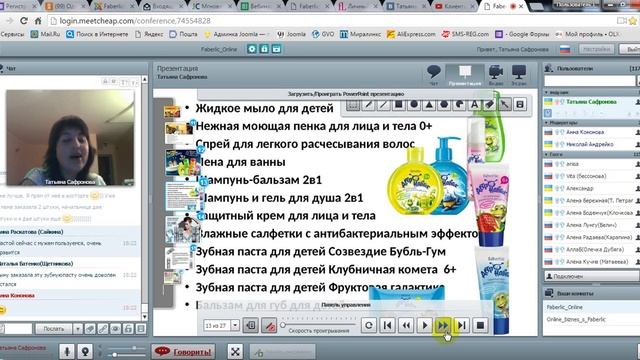Click the chat insert link icon
The height and width of the screenshot is (360, 640).
pyautogui.click(x=102, y=329)
